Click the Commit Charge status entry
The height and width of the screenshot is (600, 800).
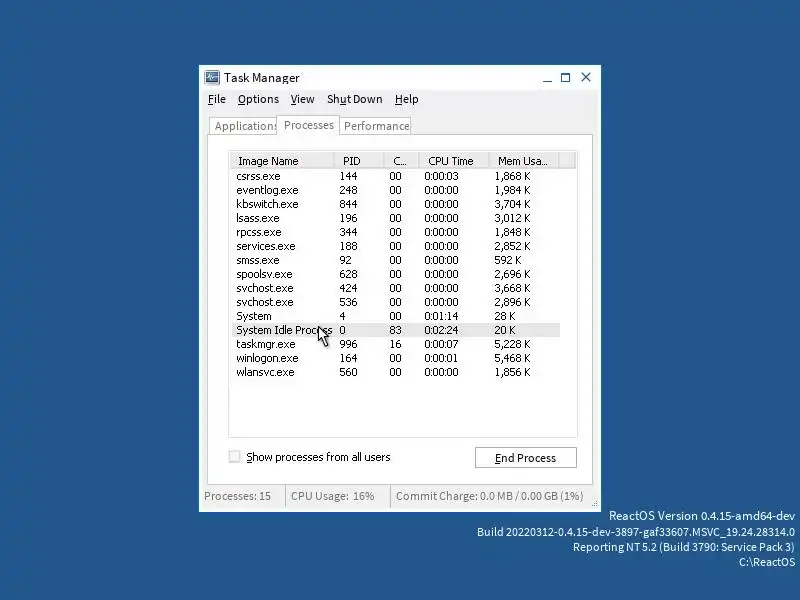pos(489,496)
